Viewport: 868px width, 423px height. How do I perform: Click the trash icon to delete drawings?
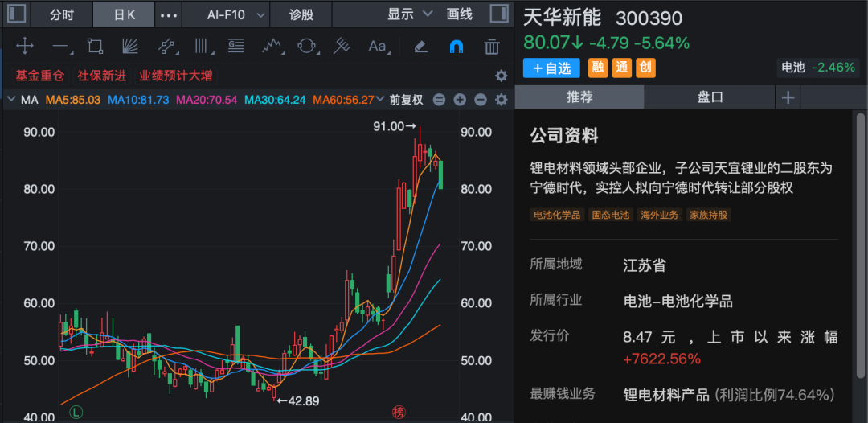pyautogui.click(x=492, y=47)
